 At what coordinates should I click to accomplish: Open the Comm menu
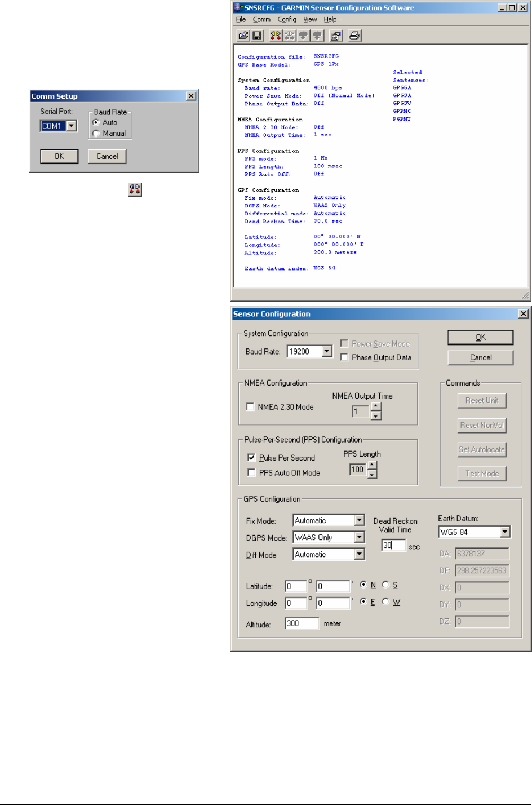click(x=261, y=19)
